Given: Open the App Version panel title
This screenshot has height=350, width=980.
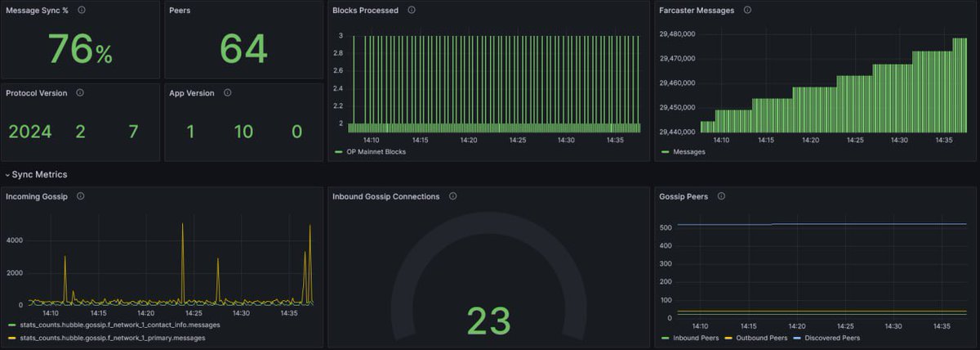Looking at the screenshot, I should [x=192, y=93].
